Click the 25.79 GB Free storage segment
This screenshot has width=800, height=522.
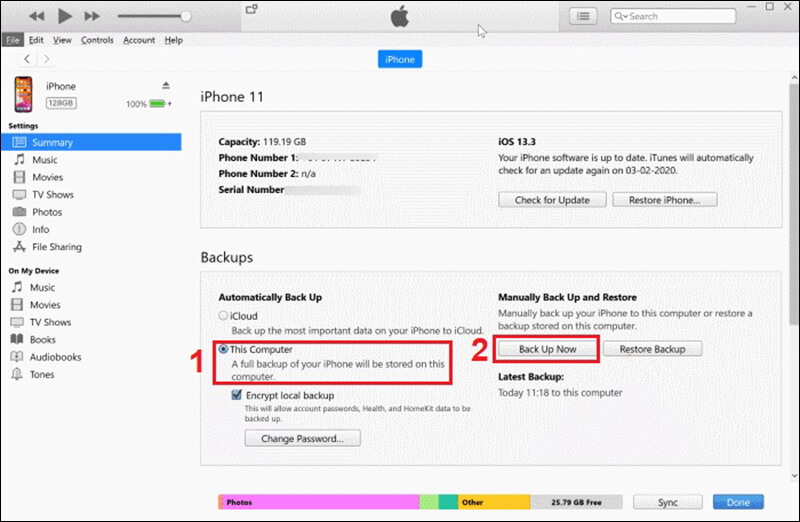576,502
